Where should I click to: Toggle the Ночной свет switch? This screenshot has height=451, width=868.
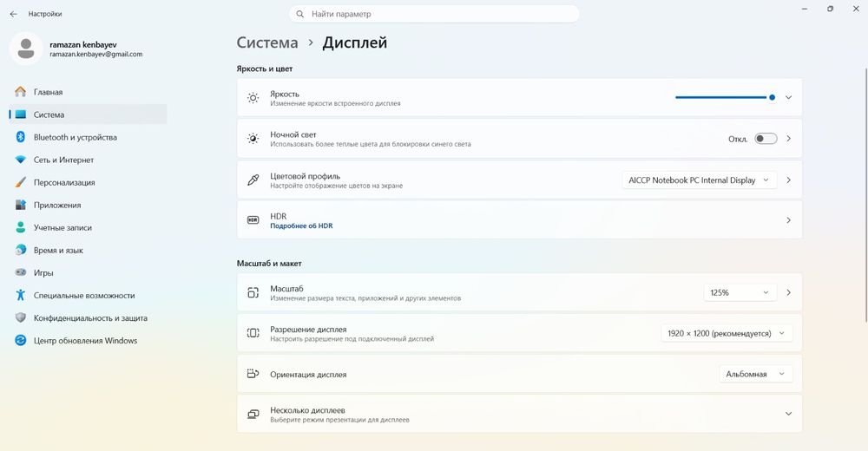click(x=766, y=139)
